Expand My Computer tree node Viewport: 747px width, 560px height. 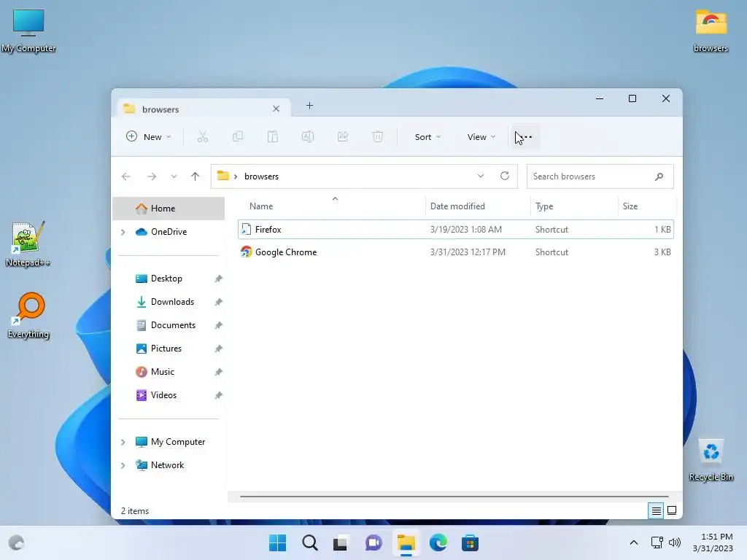pos(123,442)
